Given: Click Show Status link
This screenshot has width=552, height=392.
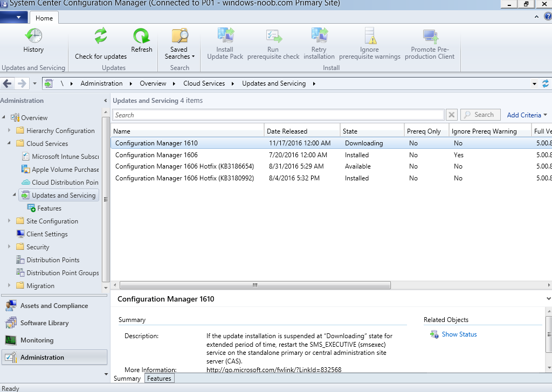Looking at the screenshot, I should (459, 334).
